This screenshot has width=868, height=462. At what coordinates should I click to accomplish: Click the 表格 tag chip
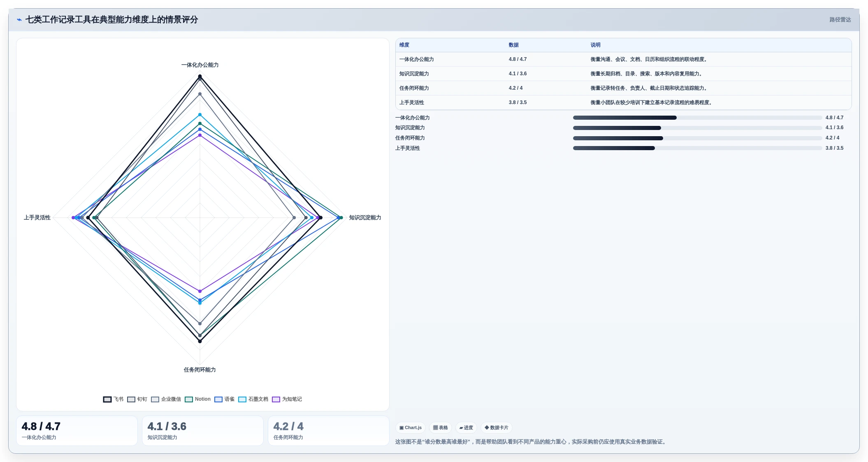440,428
